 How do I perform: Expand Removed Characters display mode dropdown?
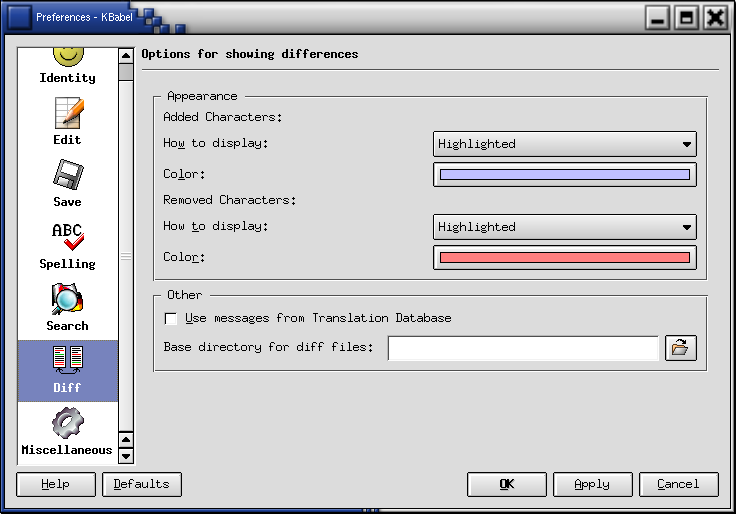pos(564,227)
